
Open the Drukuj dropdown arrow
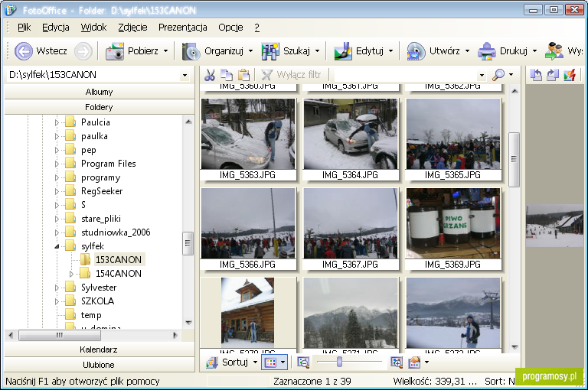point(534,51)
